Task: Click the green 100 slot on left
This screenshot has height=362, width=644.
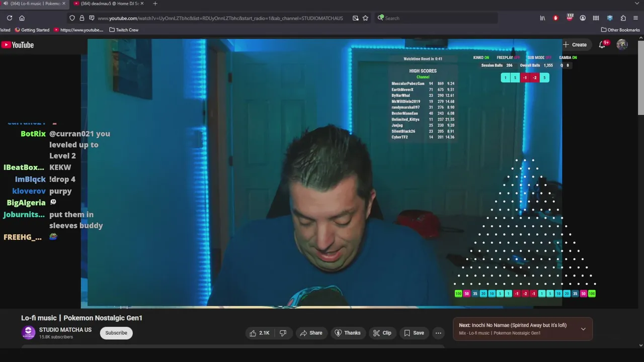Action: [x=458, y=294]
